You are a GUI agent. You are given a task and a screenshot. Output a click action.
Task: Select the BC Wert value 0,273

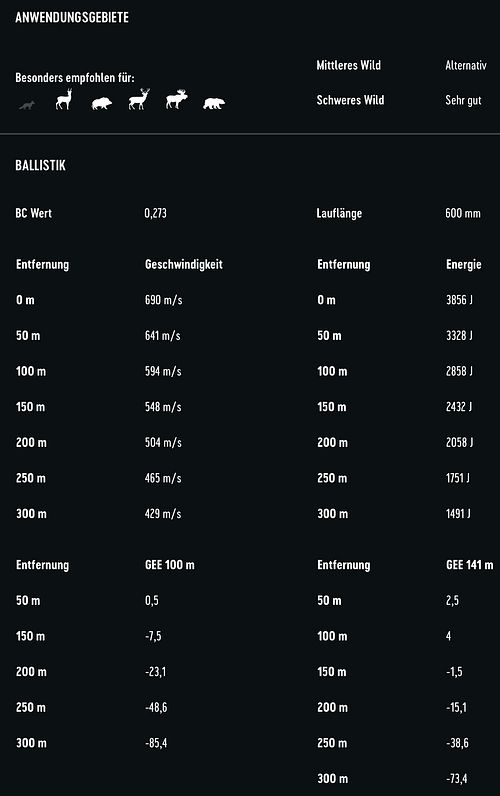pyautogui.click(x=155, y=213)
